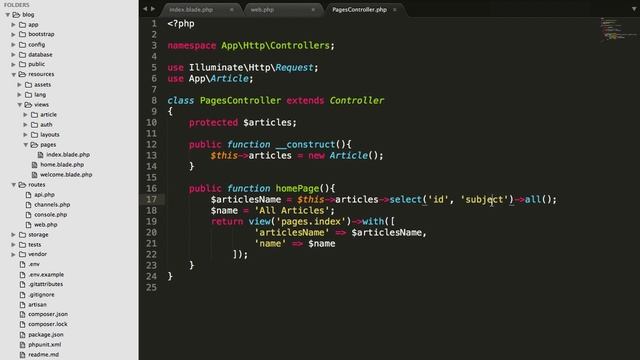Viewport: 640px width, 360px height.
Task: Click the package.json file icon
Action: [x=22, y=334]
